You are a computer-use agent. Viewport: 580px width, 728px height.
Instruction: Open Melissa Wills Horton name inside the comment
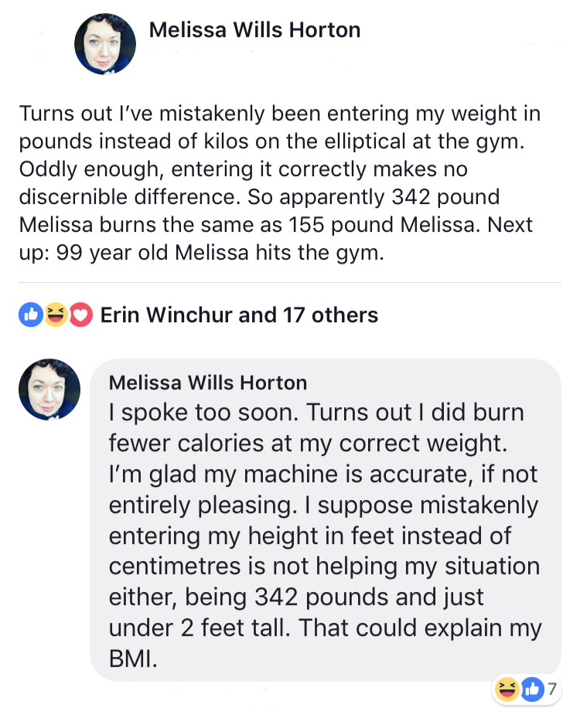(208, 383)
